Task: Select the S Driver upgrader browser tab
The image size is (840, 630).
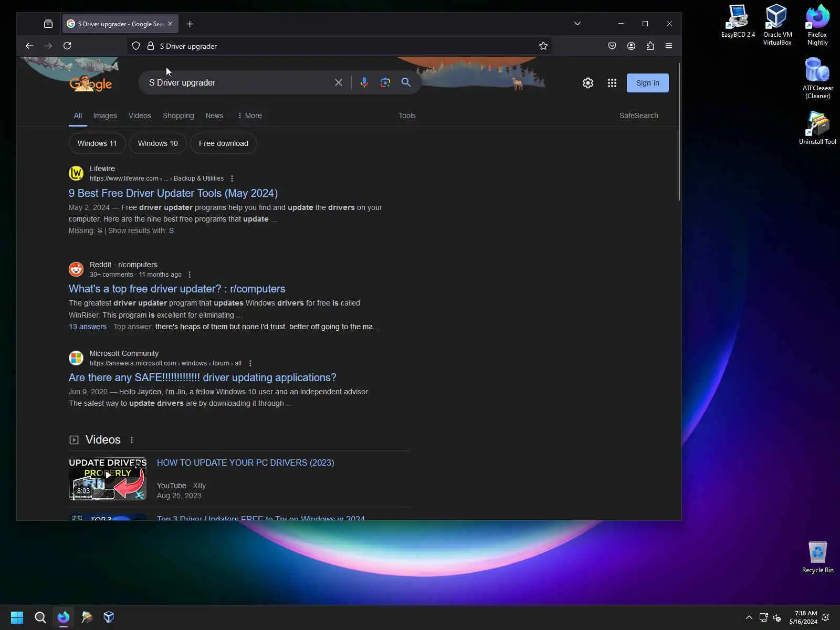Action: coord(120,24)
